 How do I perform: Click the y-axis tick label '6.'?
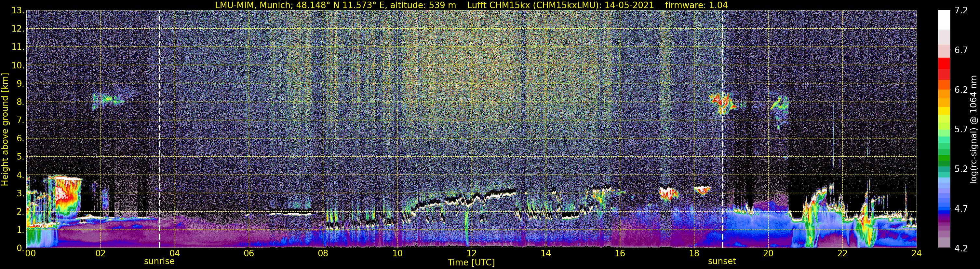click(20, 138)
